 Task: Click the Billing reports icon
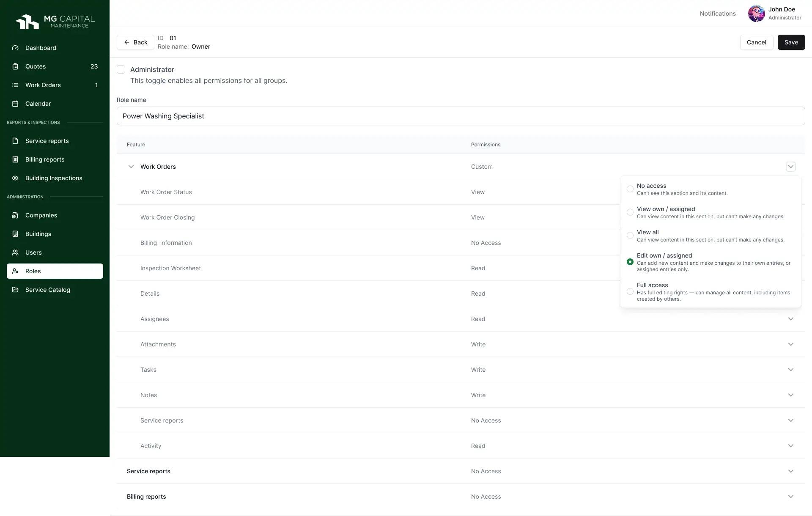[x=15, y=159]
